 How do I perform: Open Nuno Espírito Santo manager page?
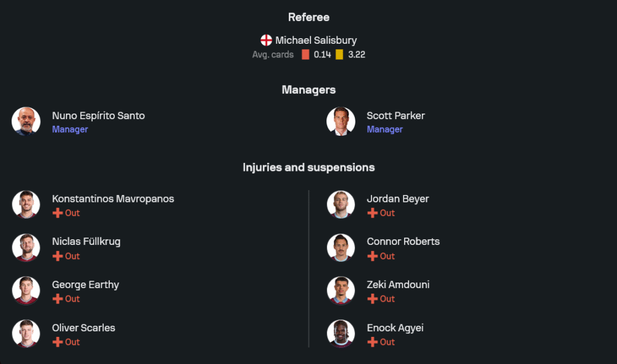tap(98, 115)
